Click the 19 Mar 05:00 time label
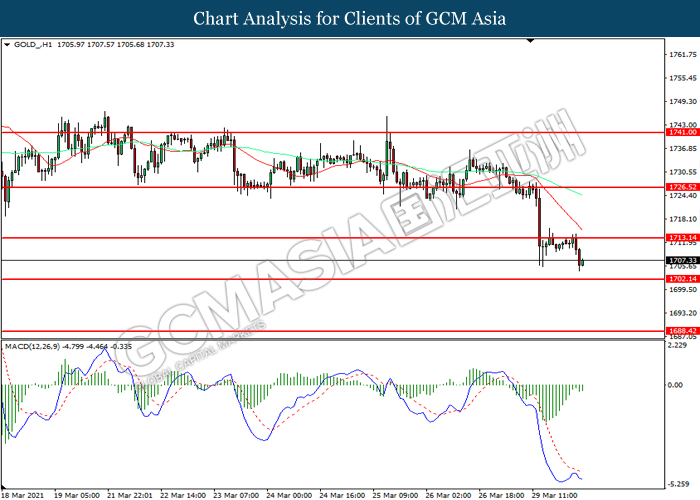This screenshot has height=500, width=700. 77,496
